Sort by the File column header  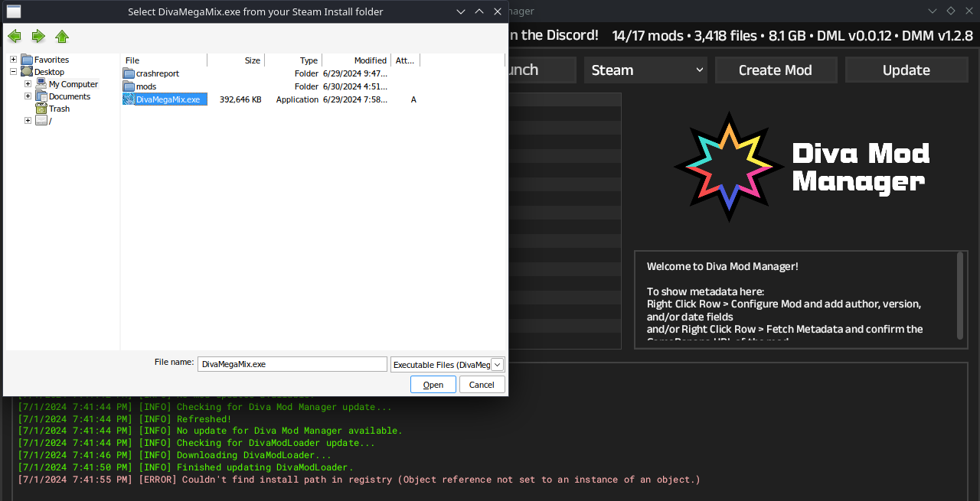tap(165, 60)
